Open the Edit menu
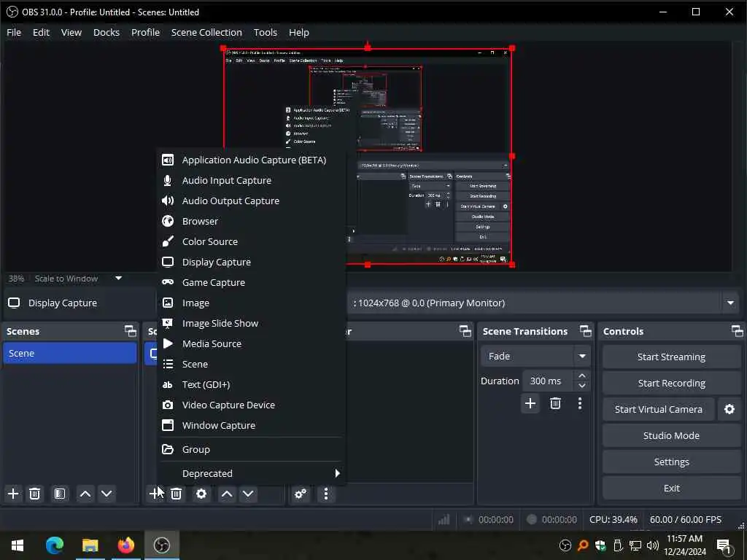The width and height of the screenshot is (747, 560). [x=41, y=32]
